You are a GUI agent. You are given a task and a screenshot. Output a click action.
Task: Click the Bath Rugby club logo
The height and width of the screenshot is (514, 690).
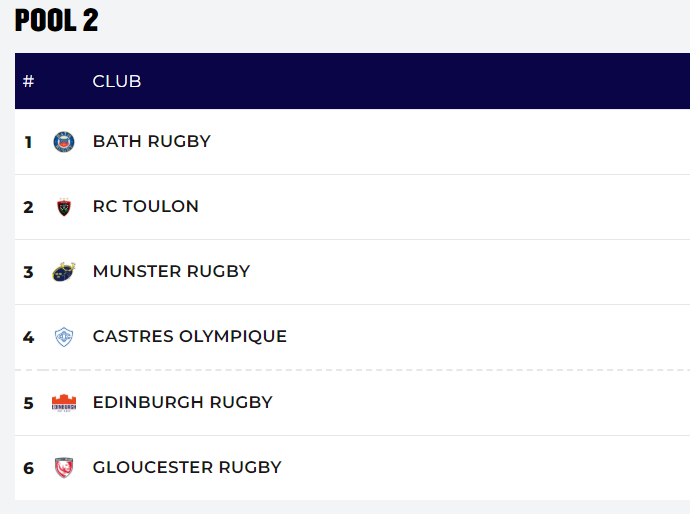coord(63,142)
